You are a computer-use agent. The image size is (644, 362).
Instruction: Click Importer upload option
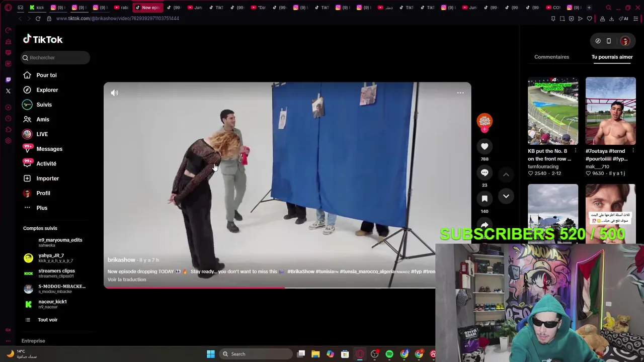coord(41,178)
